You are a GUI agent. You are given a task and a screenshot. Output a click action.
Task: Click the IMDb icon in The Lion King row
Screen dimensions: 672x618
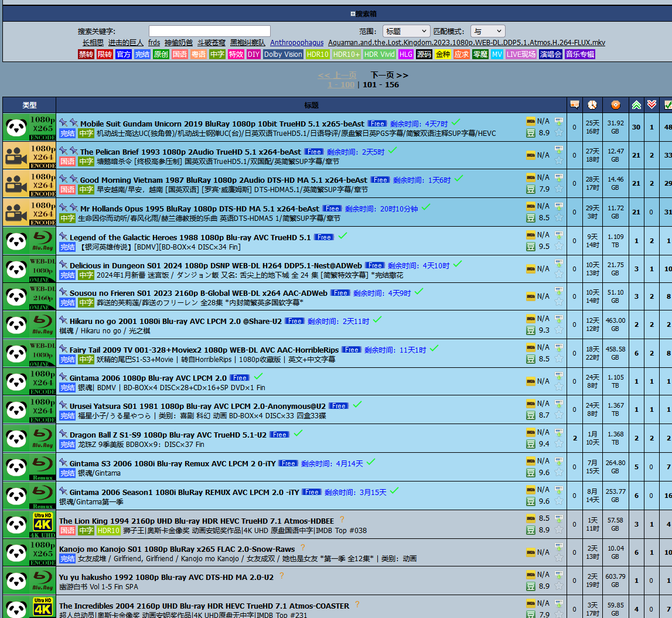(x=531, y=518)
